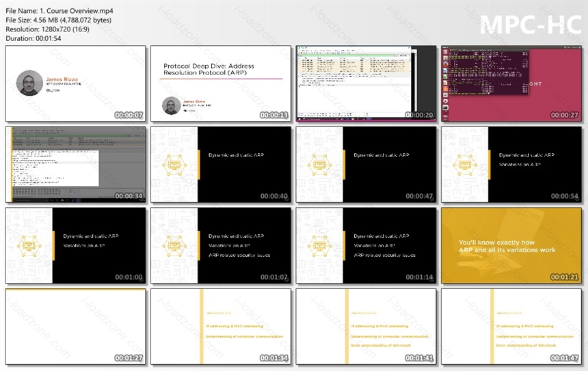Click the 'Resolution: 1280x720 (16:9)' line
The width and height of the screenshot is (588, 371).
pos(48,29)
